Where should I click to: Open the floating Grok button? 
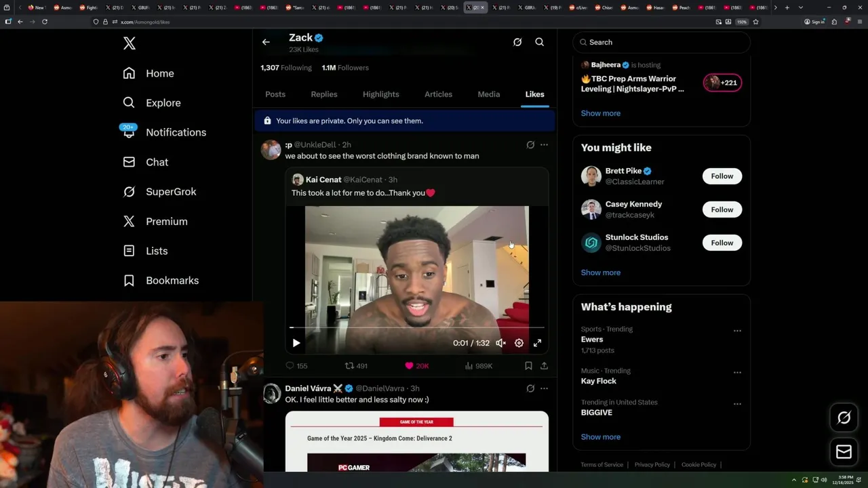click(844, 418)
